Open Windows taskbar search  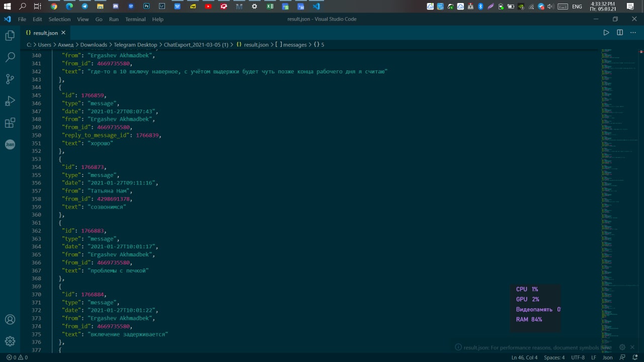[23, 7]
